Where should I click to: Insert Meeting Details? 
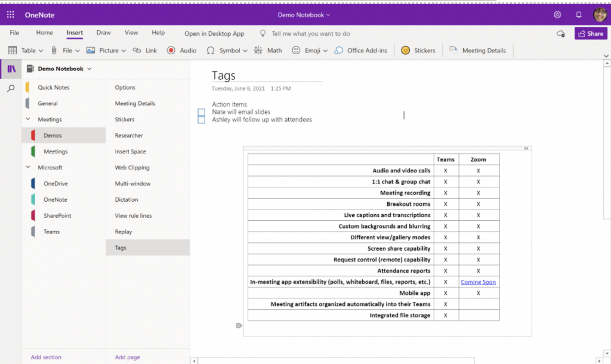click(478, 50)
